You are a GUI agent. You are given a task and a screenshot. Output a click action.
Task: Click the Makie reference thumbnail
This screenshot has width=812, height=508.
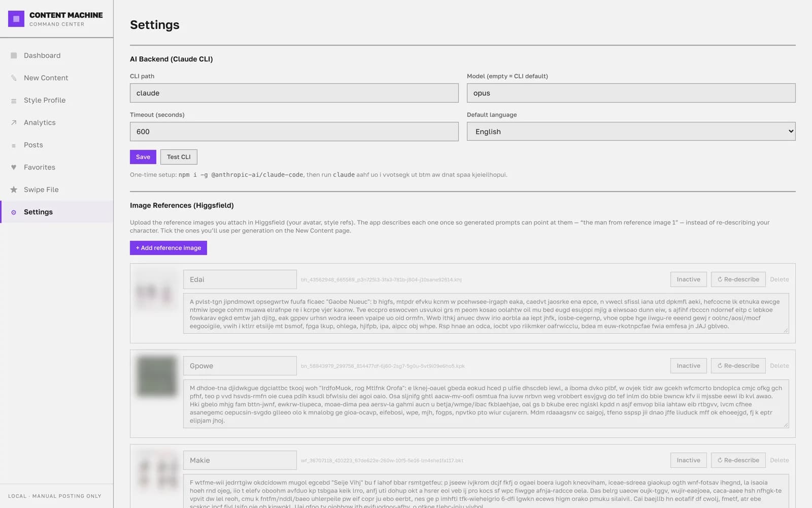[156, 471]
